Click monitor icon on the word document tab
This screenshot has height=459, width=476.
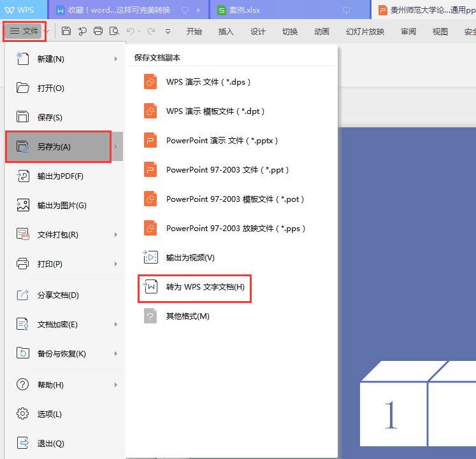tap(185, 10)
